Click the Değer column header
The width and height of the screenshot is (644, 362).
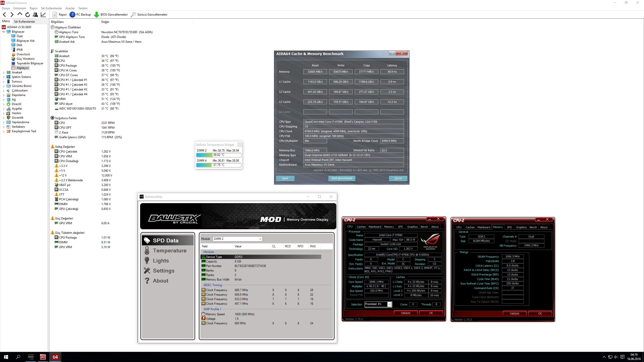[x=147, y=22]
